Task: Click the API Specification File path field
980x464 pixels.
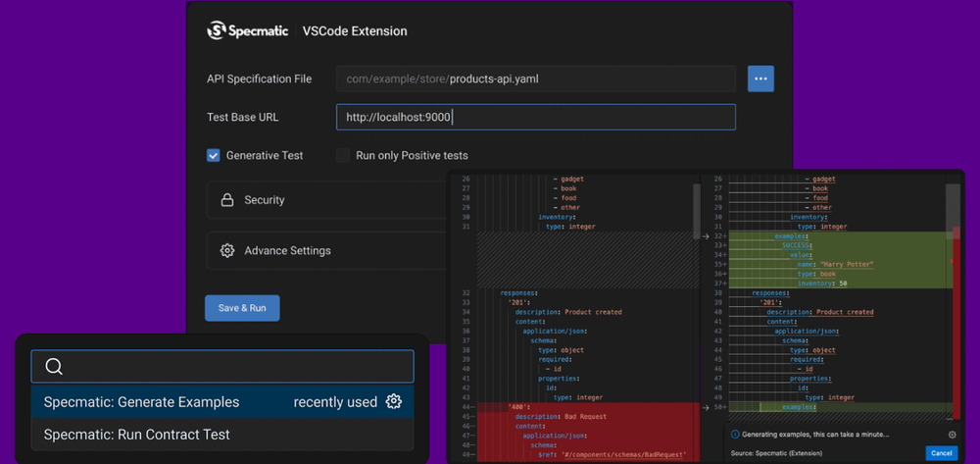Action: tap(535, 78)
